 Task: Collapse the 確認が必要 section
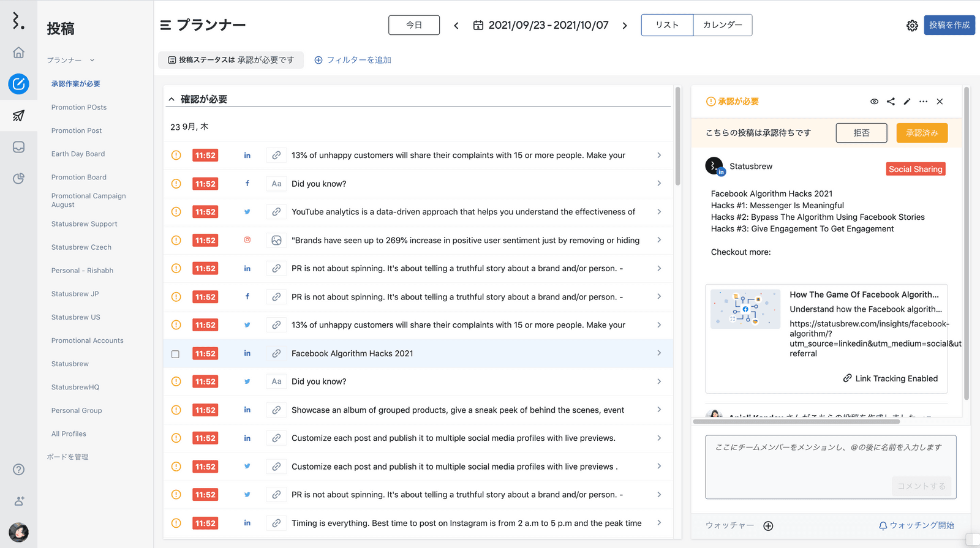[x=171, y=99]
